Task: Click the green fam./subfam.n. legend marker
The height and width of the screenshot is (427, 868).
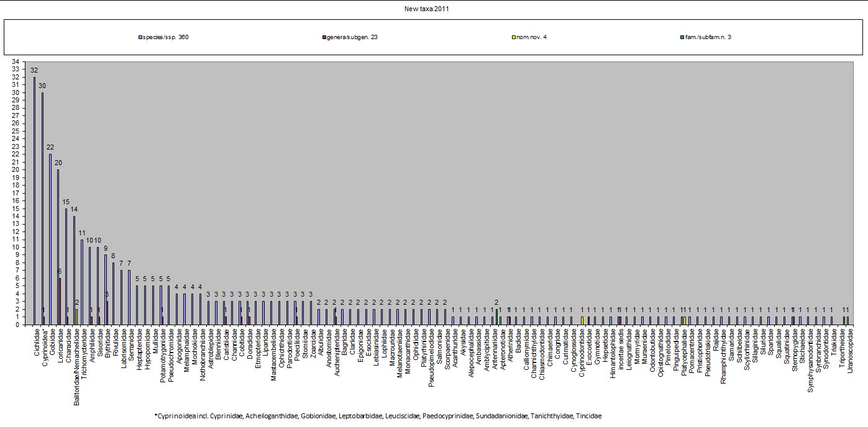Action: tap(681, 37)
